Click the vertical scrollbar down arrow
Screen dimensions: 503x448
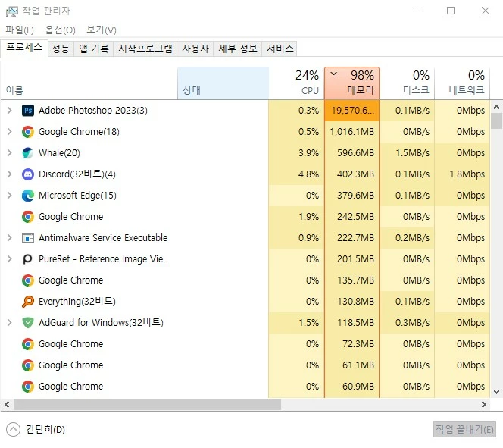pos(497,391)
